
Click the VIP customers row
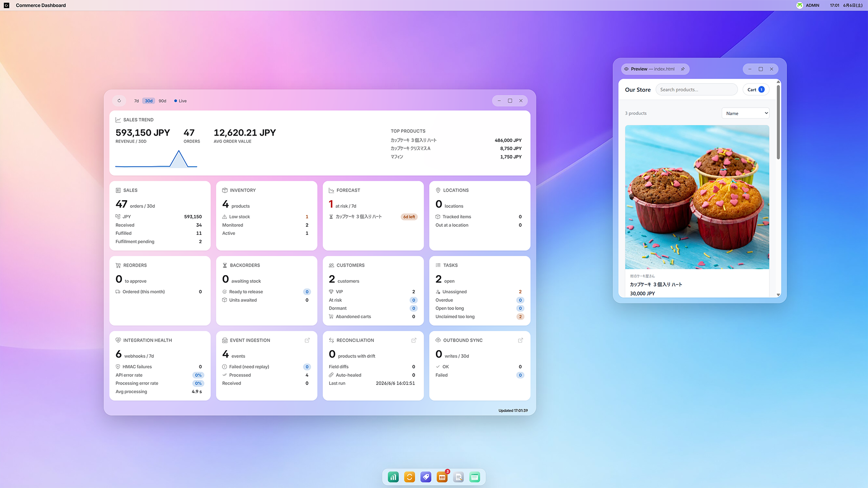(x=373, y=292)
